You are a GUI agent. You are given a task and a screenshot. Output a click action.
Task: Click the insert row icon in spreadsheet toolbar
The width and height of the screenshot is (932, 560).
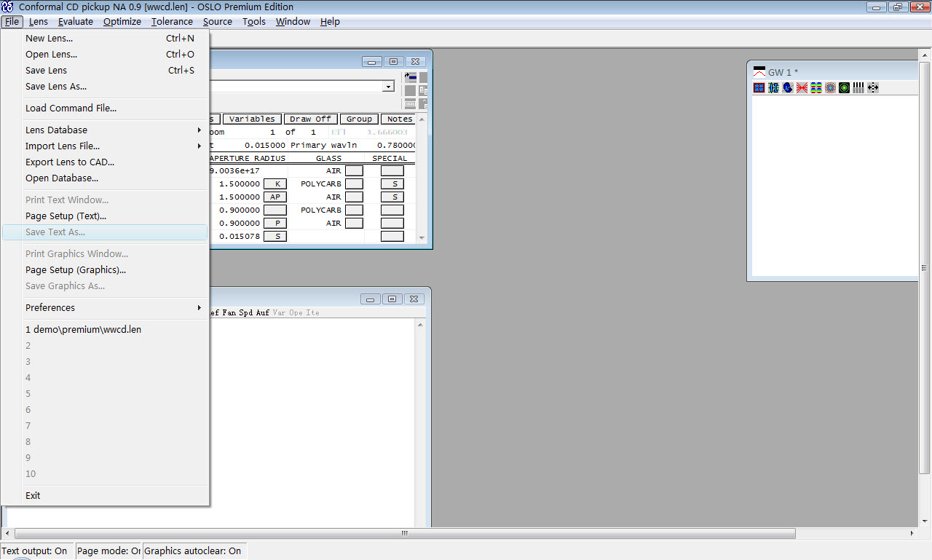[x=411, y=77]
